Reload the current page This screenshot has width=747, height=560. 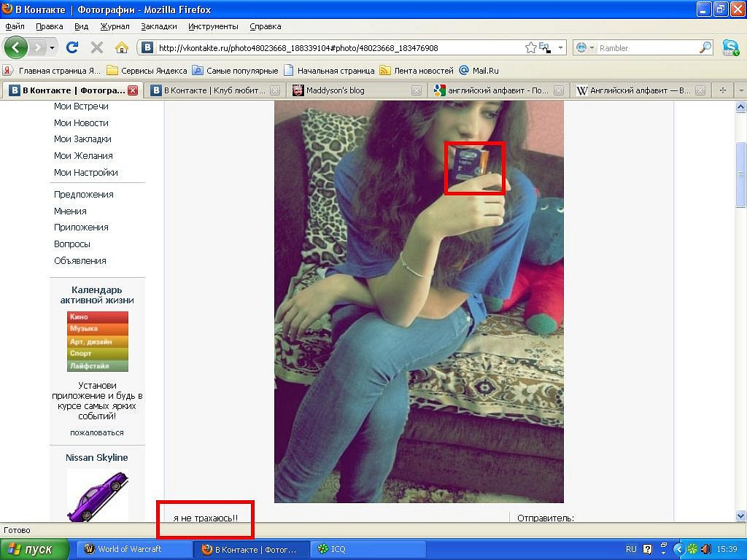pyautogui.click(x=72, y=47)
